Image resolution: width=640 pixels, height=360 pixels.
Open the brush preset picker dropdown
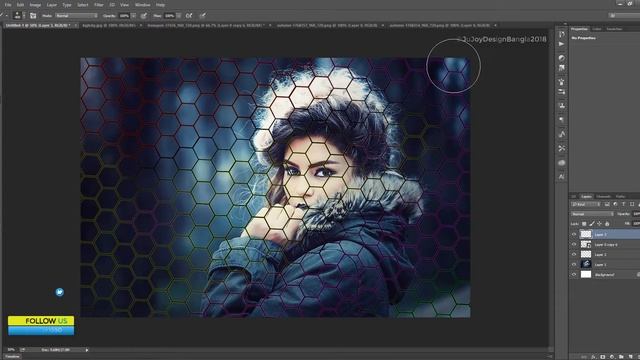point(24,16)
